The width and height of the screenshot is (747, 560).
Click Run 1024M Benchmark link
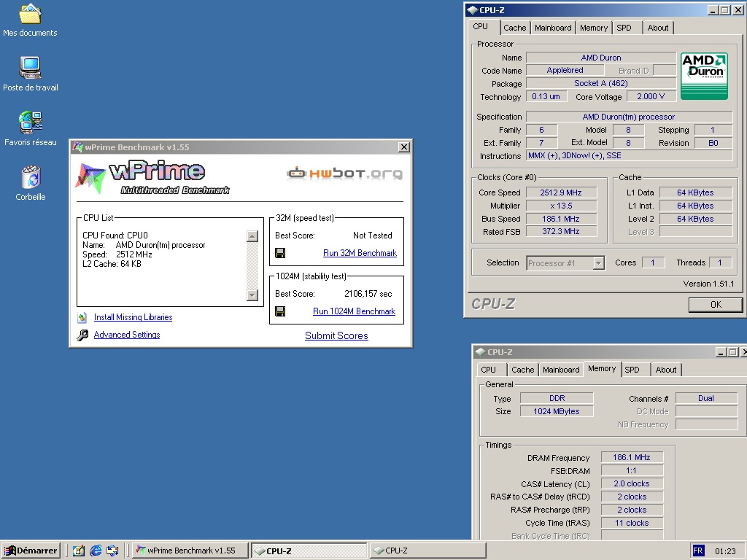tap(354, 311)
